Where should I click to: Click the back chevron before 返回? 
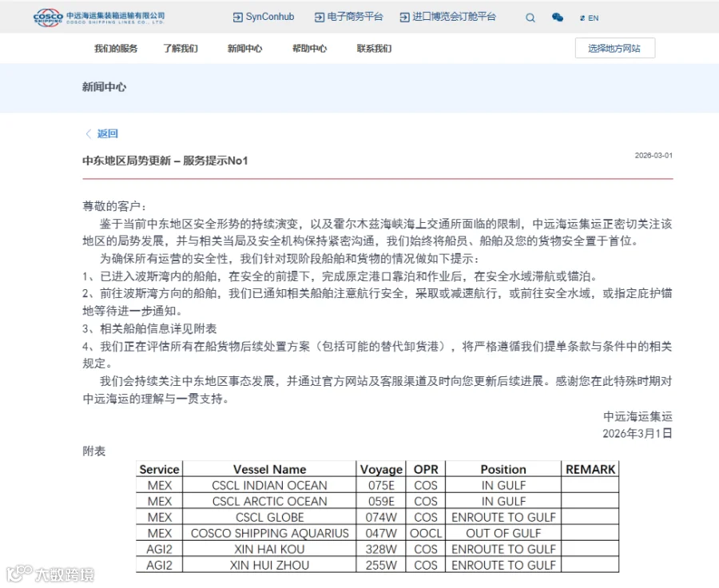(89, 133)
